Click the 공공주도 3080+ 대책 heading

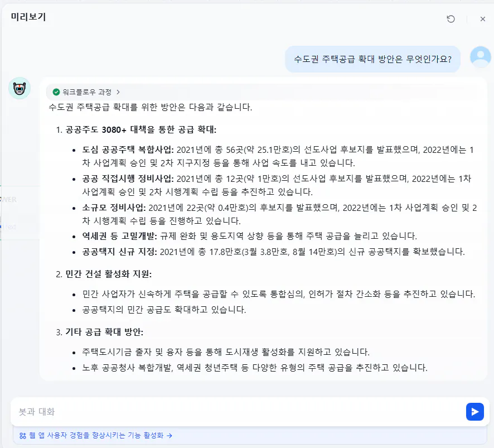(141, 130)
